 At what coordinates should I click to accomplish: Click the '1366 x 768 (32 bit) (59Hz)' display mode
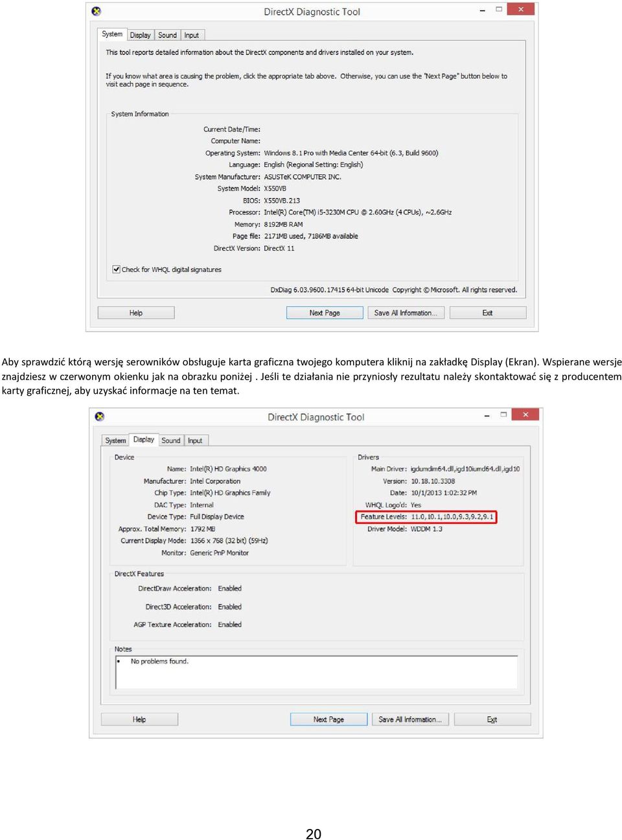pos(229,541)
